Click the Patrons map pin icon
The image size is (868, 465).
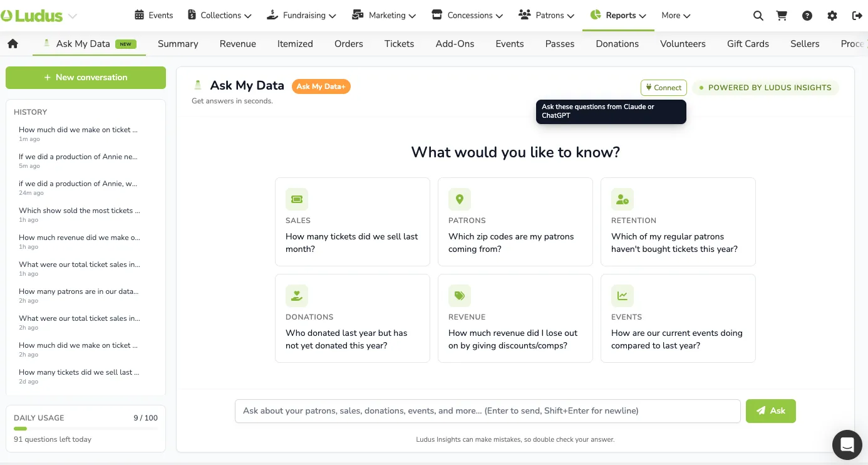point(460,199)
